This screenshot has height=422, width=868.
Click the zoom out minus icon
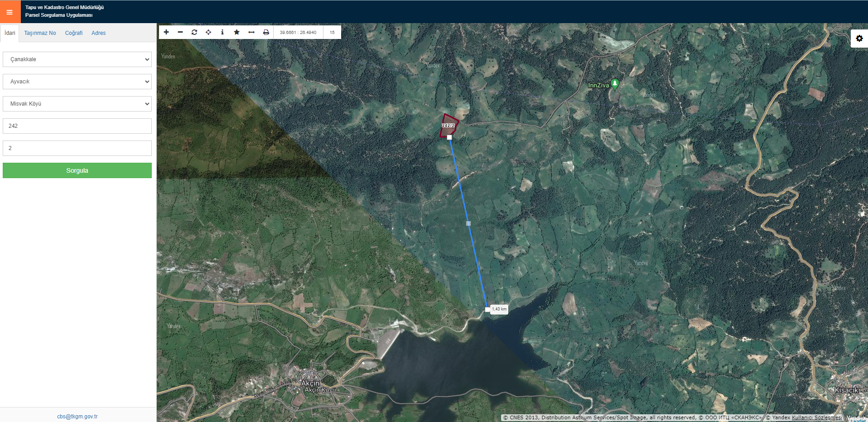click(x=180, y=32)
